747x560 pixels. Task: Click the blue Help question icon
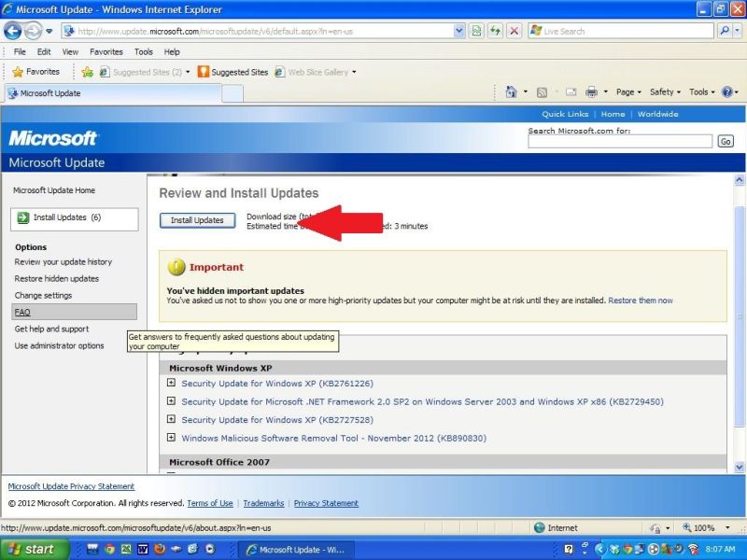pos(727,92)
